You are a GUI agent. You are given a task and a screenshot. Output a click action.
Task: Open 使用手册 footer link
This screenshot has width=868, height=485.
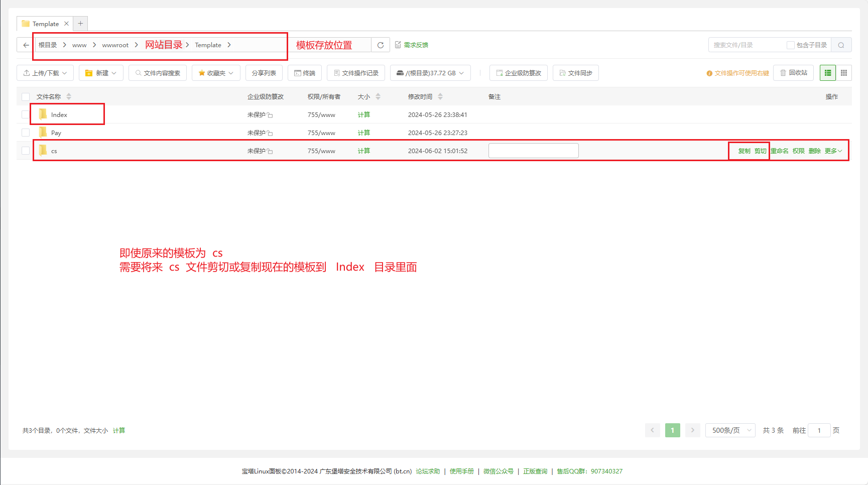point(462,471)
